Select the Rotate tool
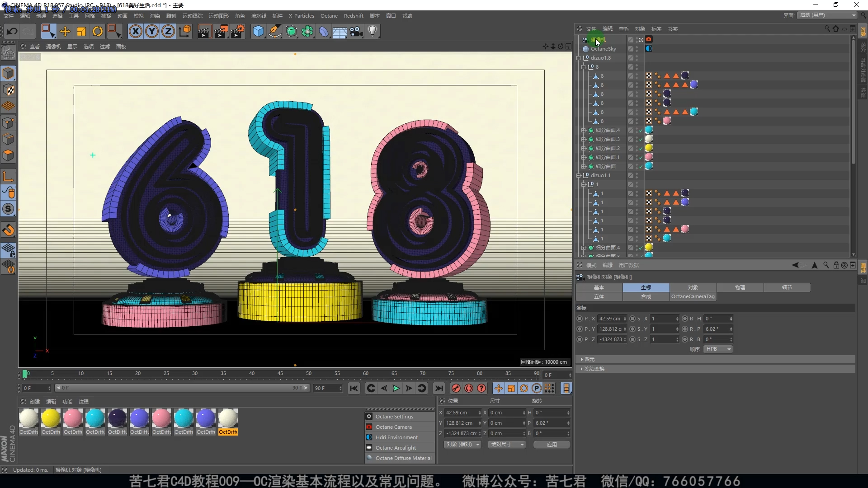The width and height of the screenshot is (868, 488). click(x=98, y=31)
